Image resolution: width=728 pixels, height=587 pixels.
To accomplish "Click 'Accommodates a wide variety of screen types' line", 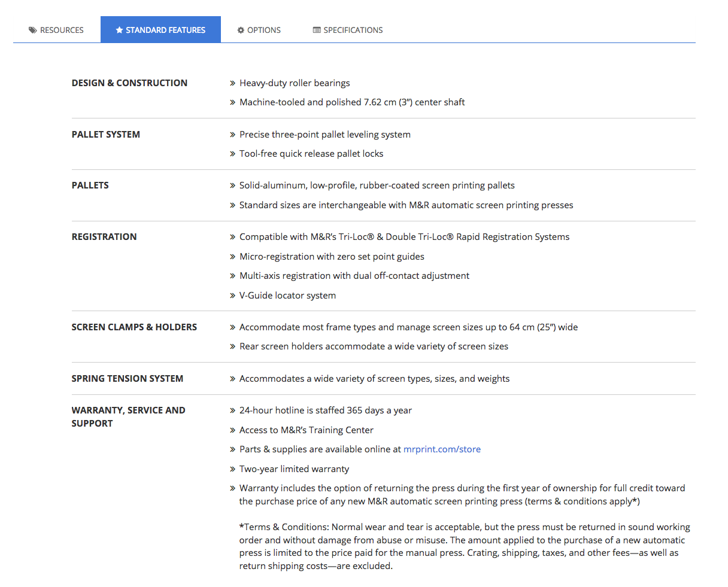I will click(375, 379).
